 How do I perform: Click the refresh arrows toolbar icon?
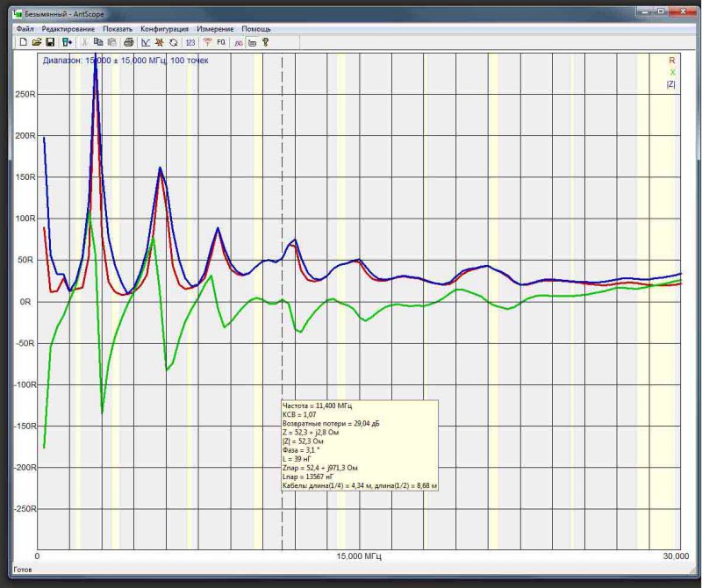174,42
